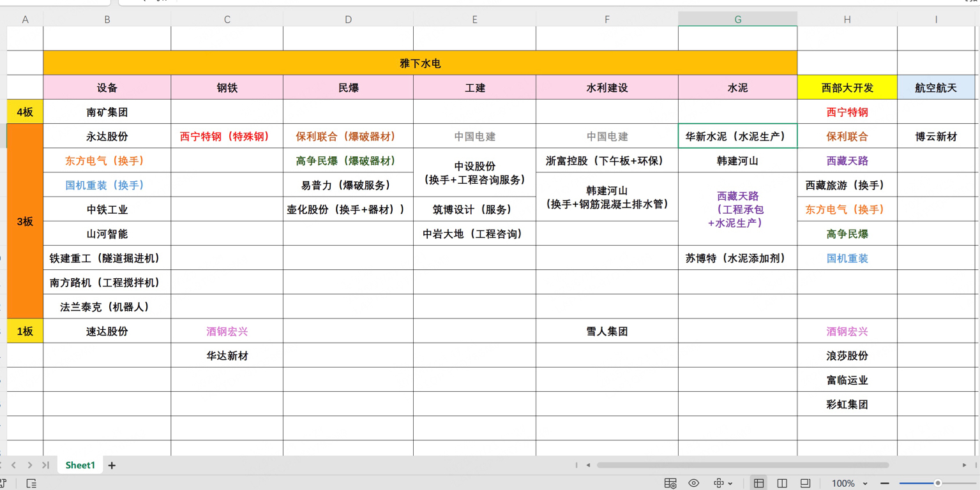The height and width of the screenshot is (490, 980).
Task: Click the 工建 header cell
Action: point(475,87)
